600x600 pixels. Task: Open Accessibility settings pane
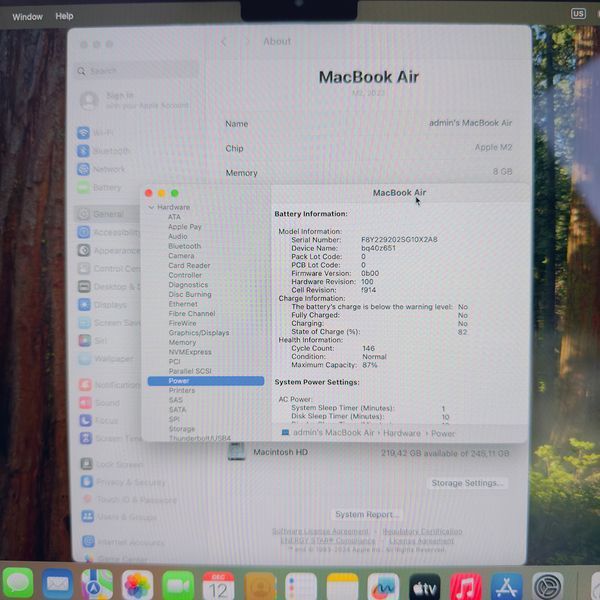pos(108,232)
